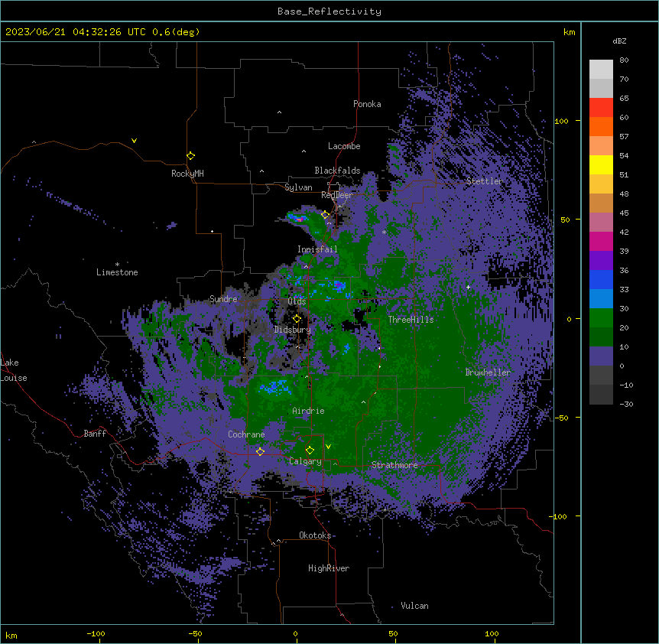This screenshot has height=644, width=659.
Task: Pick the magenta 42 dBZ legend swatch
Action: click(x=601, y=241)
